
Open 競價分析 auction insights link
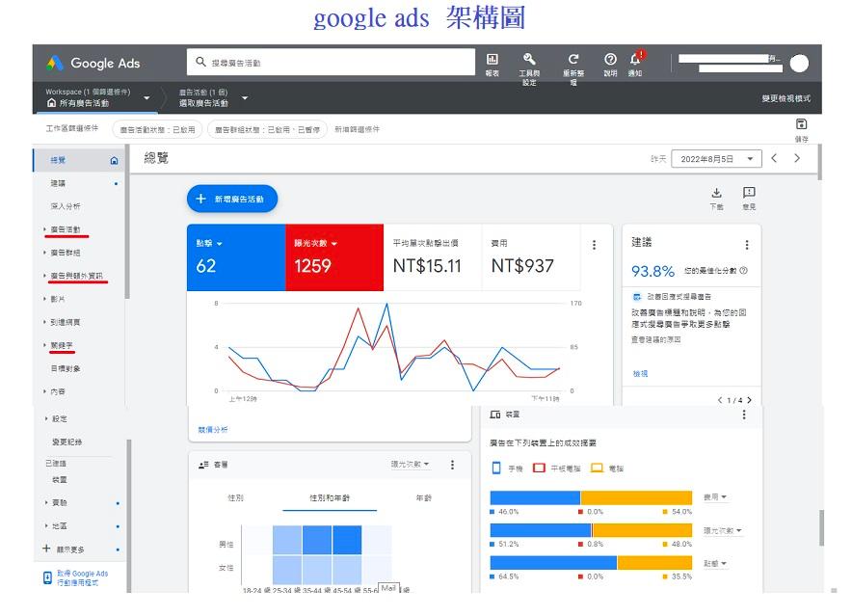(213, 430)
